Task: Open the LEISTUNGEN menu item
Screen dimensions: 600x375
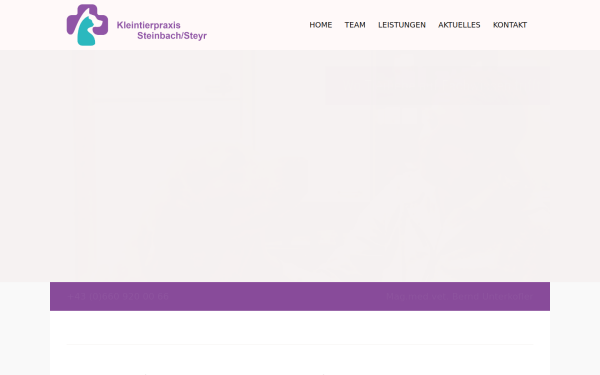Action: 402,25
